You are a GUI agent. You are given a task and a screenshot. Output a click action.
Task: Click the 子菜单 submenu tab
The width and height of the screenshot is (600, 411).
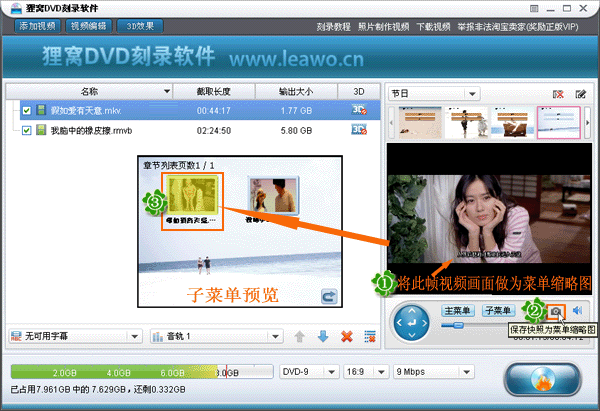(498, 310)
